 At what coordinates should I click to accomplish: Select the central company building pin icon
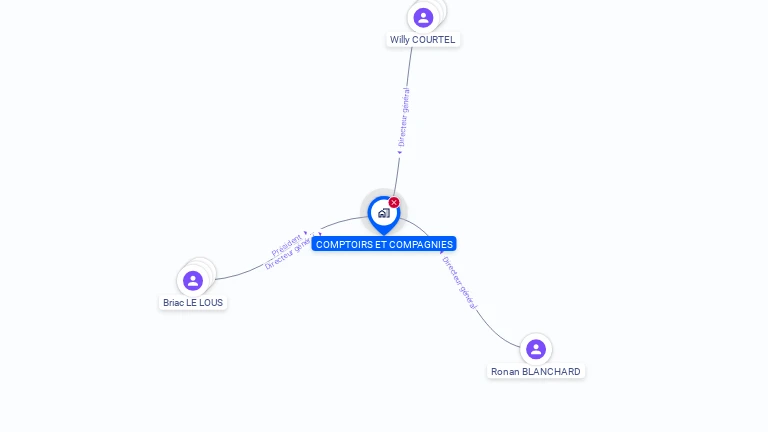coord(384,215)
